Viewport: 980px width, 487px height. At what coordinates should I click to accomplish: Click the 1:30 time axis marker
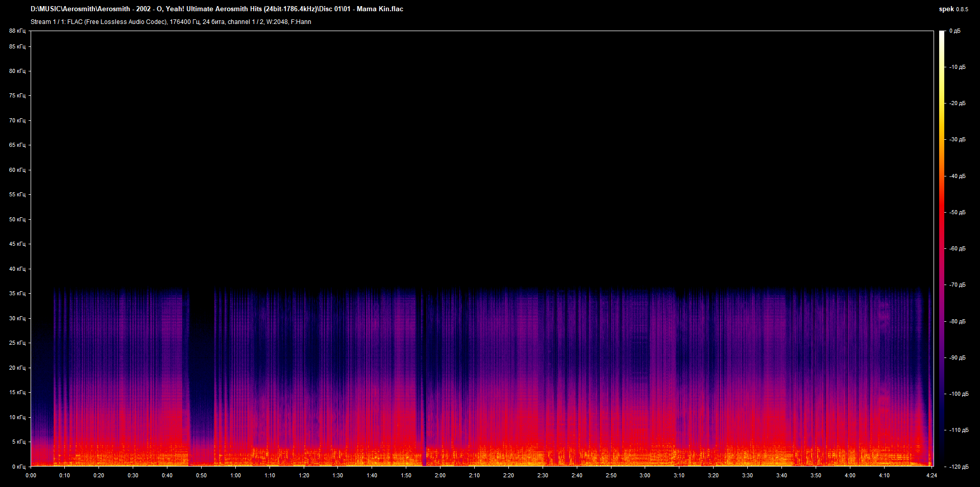tap(337, 475)
